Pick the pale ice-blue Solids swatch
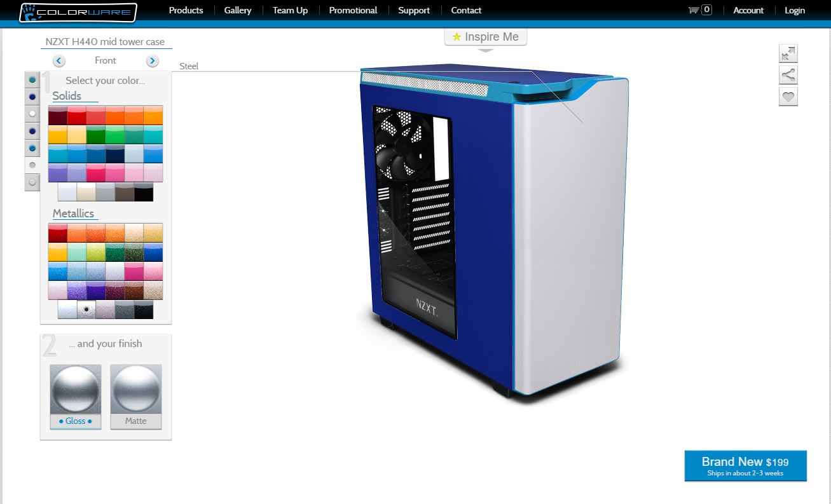831x504 pixels. pyautogui.click(x=134, y=154)
